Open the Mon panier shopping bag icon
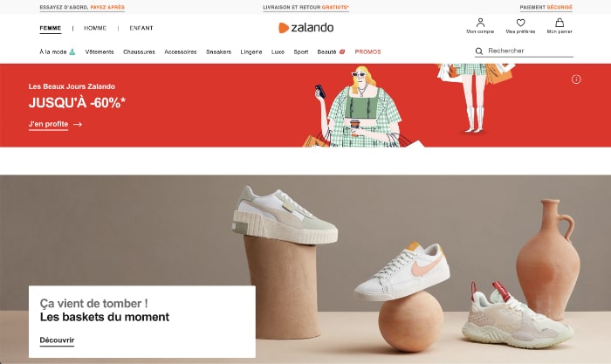 tap(560, 23)
